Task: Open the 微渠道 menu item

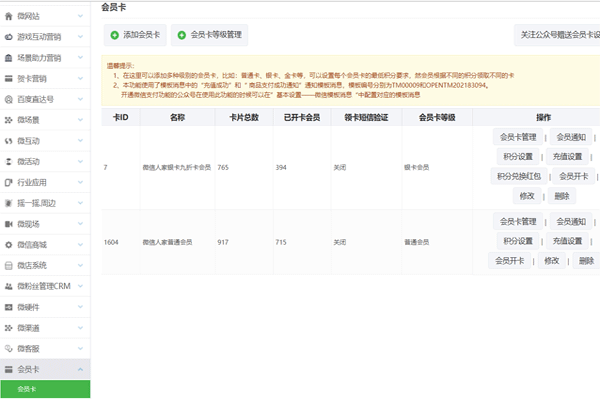Action: pos(45,328)
